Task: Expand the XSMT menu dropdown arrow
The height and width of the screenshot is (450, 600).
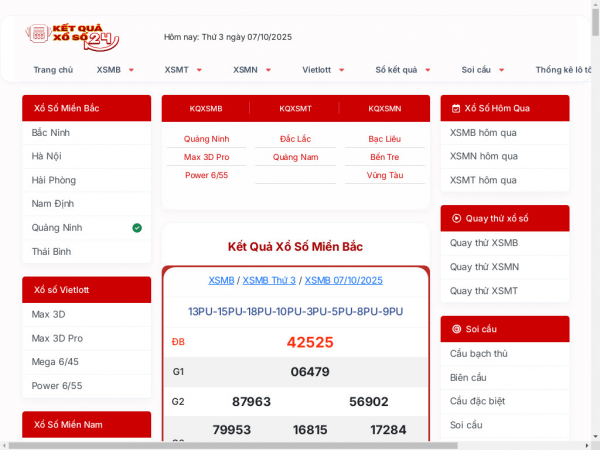Action: (x=199, y=70)
